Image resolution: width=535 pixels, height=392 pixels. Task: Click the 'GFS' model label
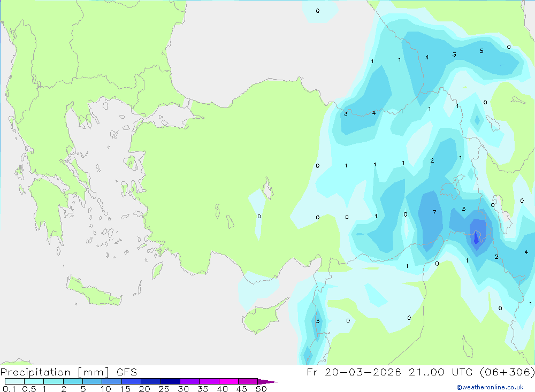[x=127, y=372]
